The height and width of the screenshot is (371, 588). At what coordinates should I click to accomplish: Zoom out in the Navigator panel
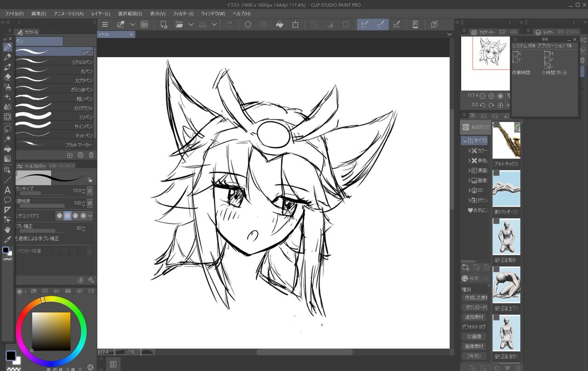coord(483,96)
